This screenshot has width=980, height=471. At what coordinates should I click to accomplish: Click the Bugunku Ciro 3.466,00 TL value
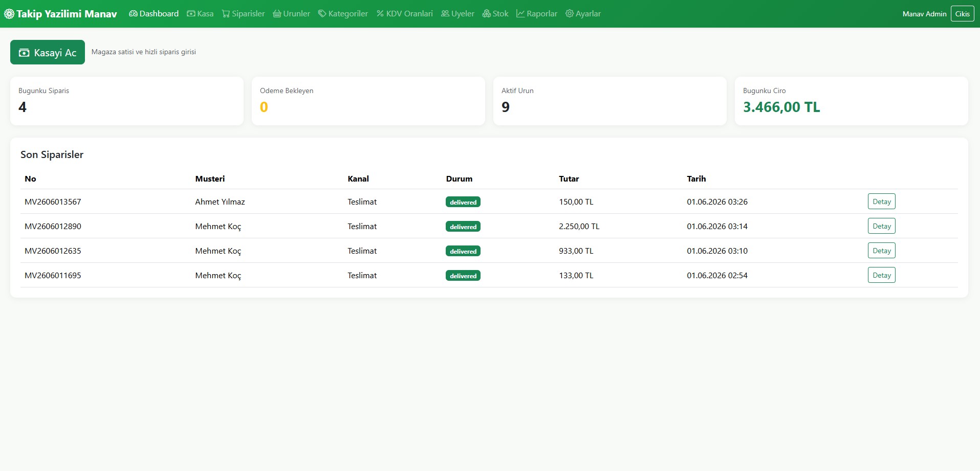781,107
